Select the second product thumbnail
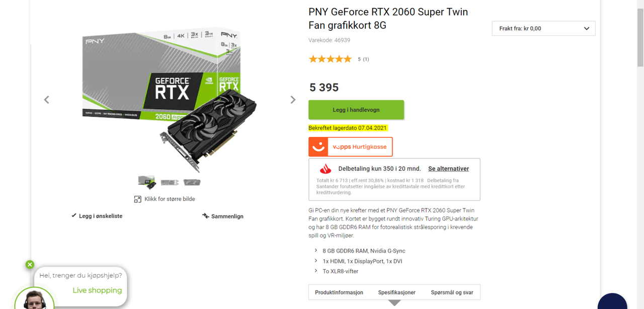Screen dimensions: 644x309 [x=169, y=182]
